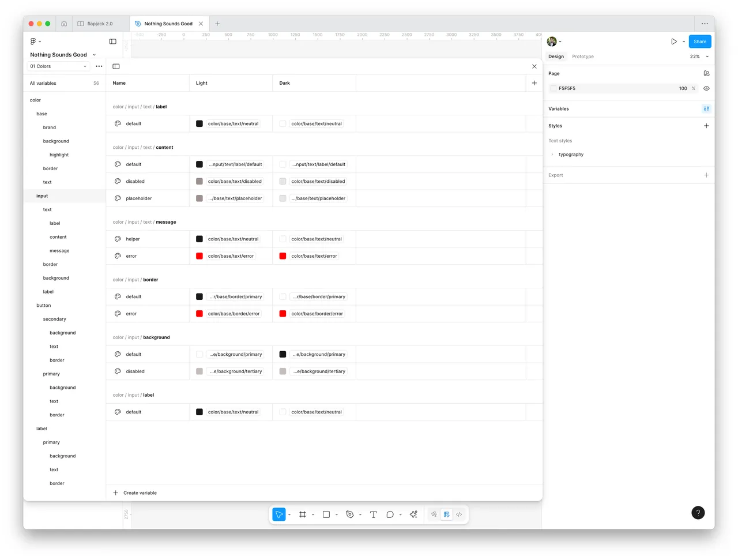Toggle the left sidebar panel icon

[x=113, y=42]
